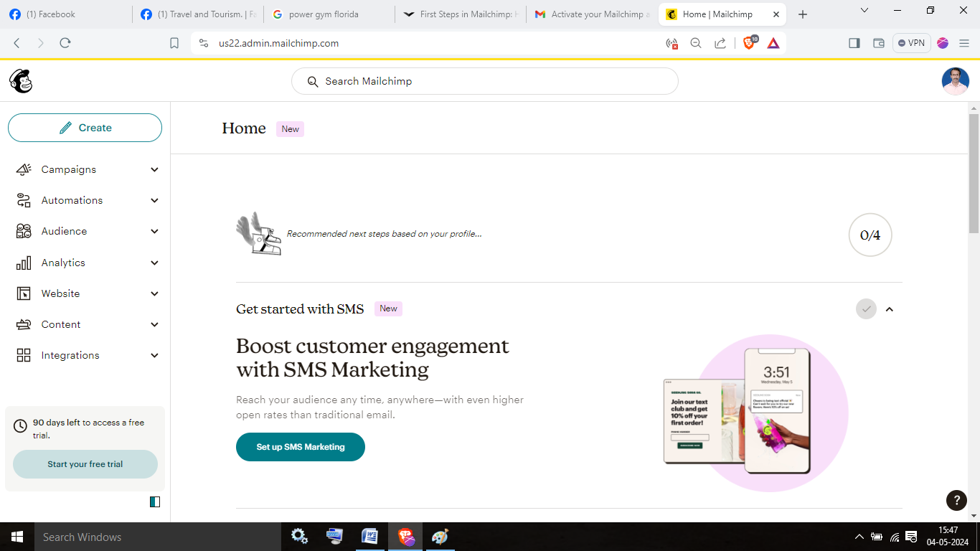Click the Integrations grid icon

(24, 355)
